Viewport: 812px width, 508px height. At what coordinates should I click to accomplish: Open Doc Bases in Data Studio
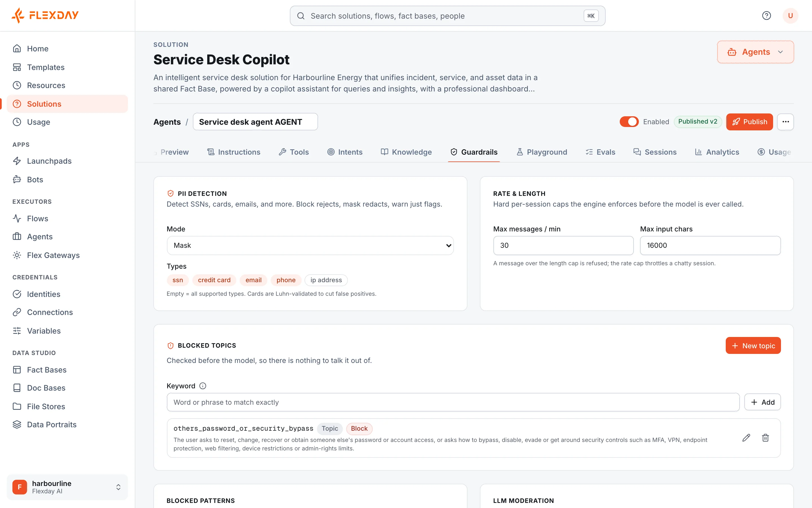point(67,388)
